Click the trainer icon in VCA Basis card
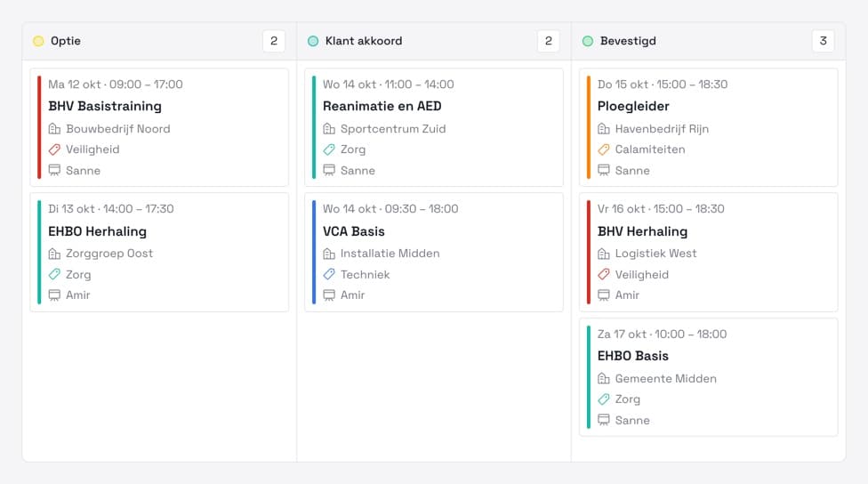 [329, 295]
